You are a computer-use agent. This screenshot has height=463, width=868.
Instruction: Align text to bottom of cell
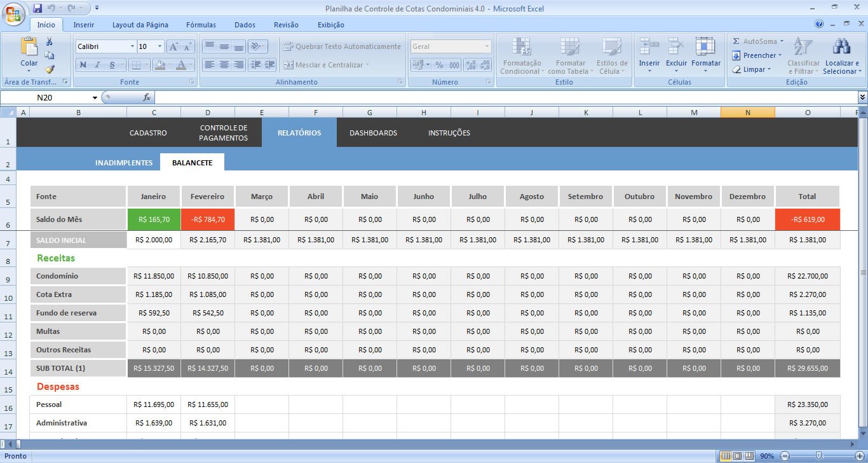(239, 46)
